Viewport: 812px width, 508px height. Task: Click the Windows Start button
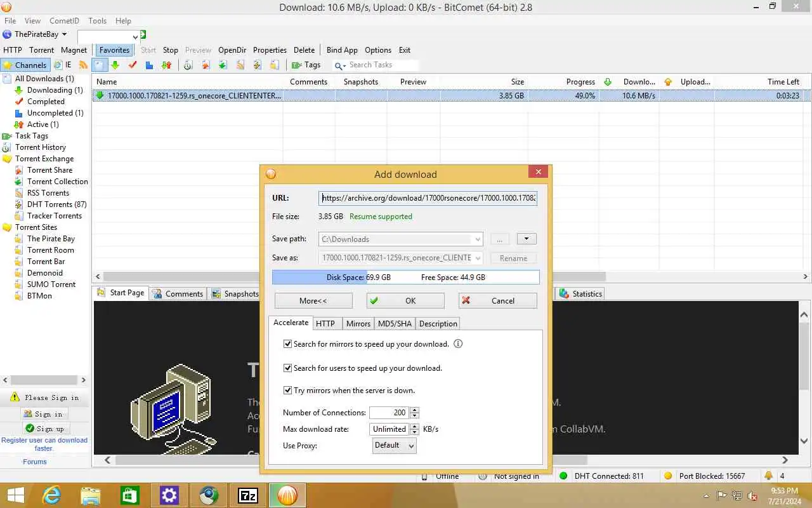pyautogui.click(x=15, y=495)
